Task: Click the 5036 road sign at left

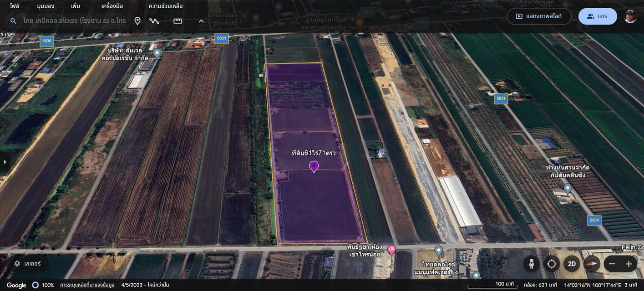Action: click(47, 41)
